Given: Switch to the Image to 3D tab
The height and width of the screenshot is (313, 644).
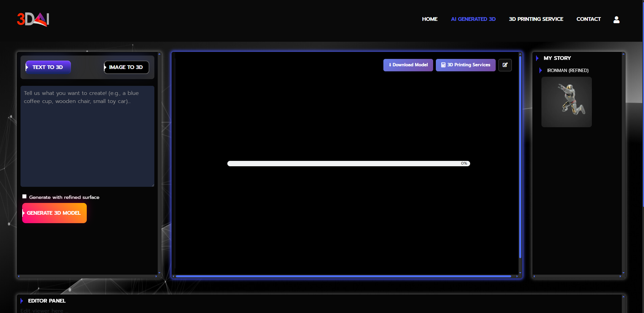Looking at the screenshot, I should (x=126, y=67).
